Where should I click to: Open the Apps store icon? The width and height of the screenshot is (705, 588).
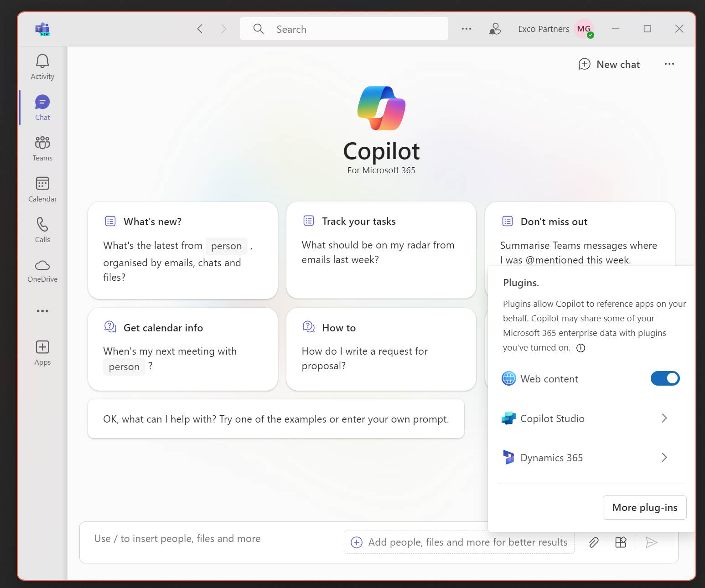[x=42, y=353]
